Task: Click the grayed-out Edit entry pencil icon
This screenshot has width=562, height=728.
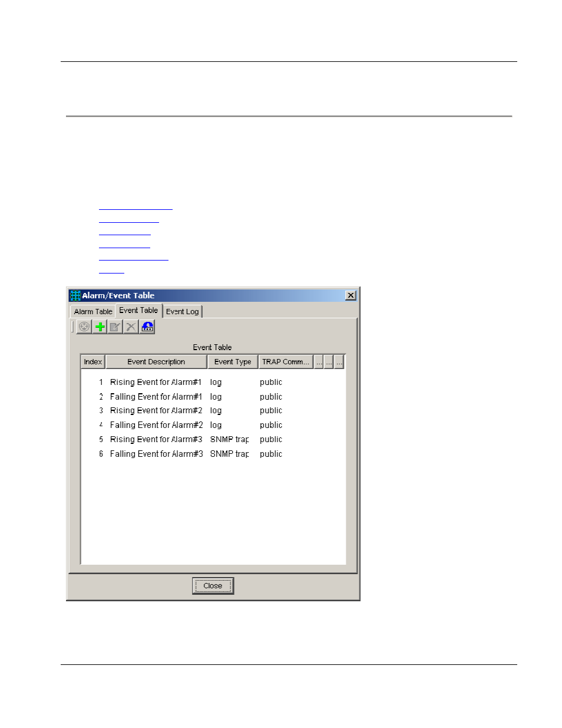Action: 115,327
